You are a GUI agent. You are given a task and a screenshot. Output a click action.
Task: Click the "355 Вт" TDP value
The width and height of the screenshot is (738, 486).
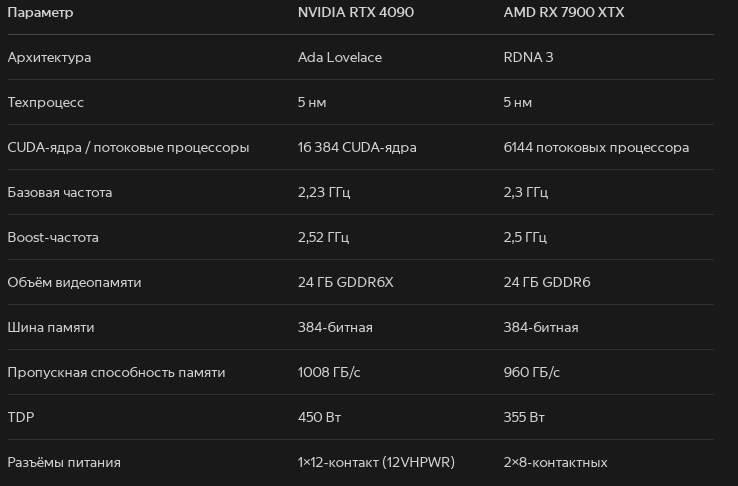click(x=524, y=417)
